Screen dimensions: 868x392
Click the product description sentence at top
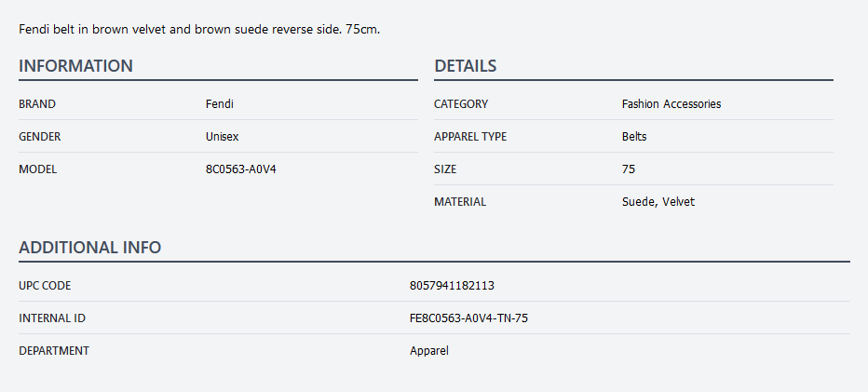click(199, 30)
